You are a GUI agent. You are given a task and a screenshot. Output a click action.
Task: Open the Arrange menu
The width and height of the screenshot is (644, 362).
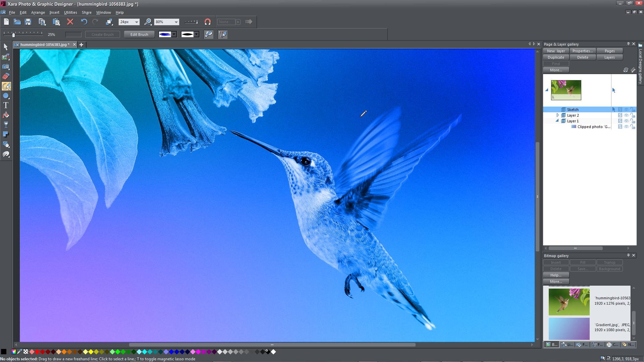click(37, 12)
